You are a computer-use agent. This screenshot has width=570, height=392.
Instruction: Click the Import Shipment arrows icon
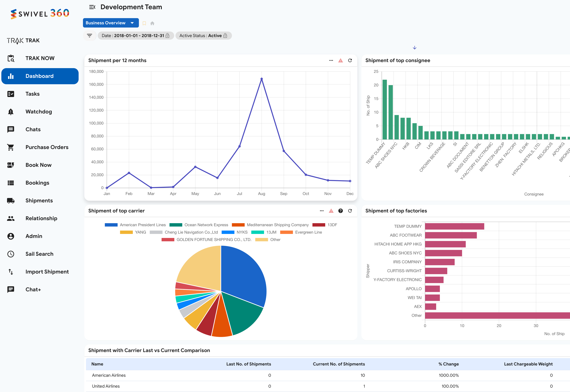click(x=11, y=272)
